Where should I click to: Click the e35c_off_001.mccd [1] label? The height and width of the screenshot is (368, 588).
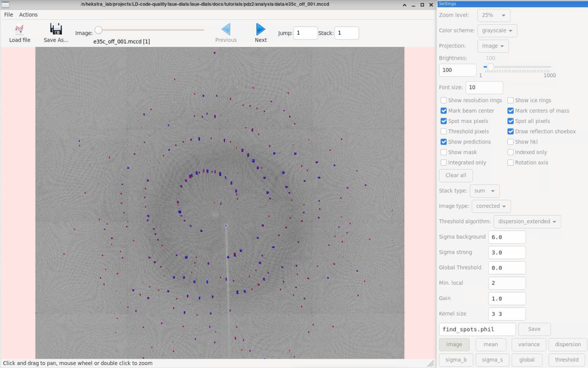pyautogui.click(x=121, y=41)
